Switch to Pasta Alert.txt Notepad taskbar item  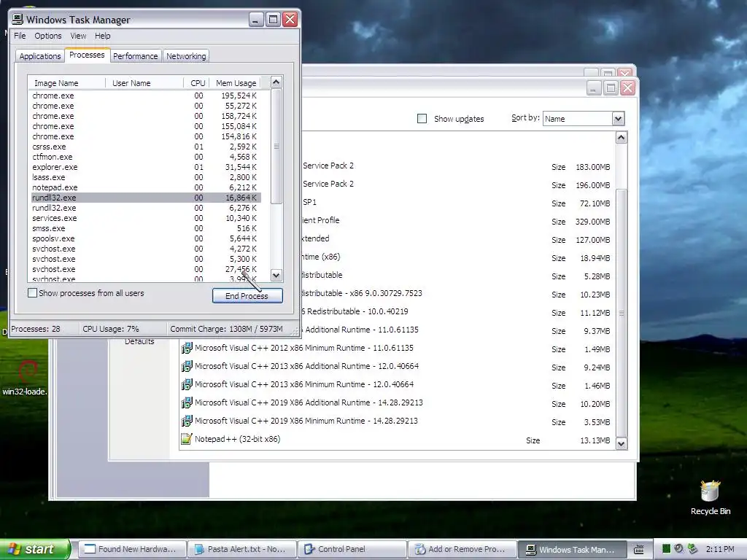[241, 550]
